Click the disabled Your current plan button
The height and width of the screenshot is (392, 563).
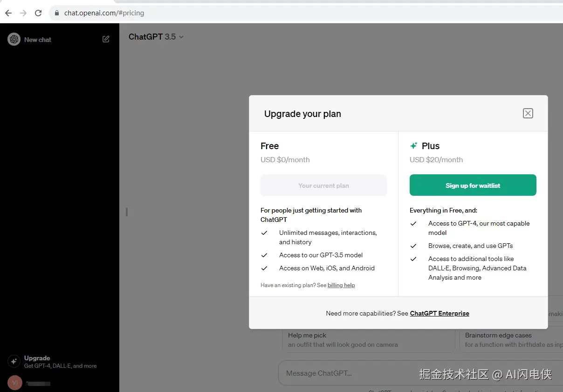pyautogui.click(x=323, y=186)
